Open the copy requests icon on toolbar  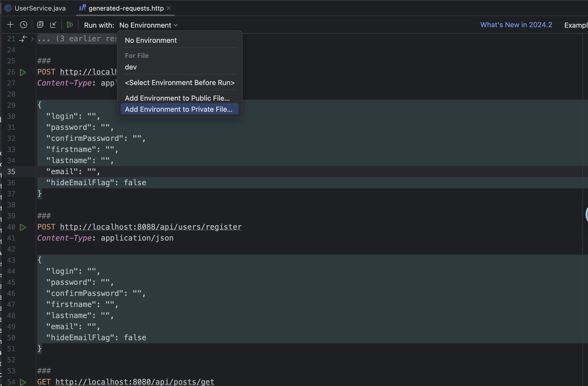coord(40,24)
